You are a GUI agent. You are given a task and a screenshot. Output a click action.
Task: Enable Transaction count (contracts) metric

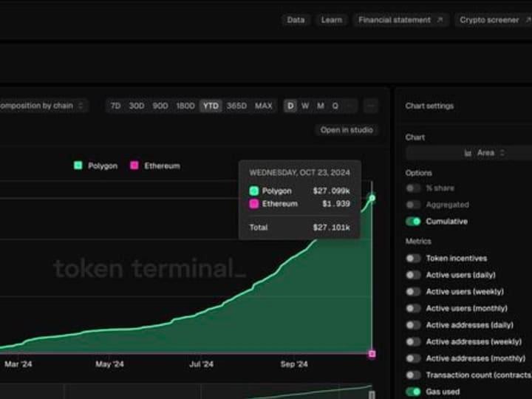coord(413,375)
